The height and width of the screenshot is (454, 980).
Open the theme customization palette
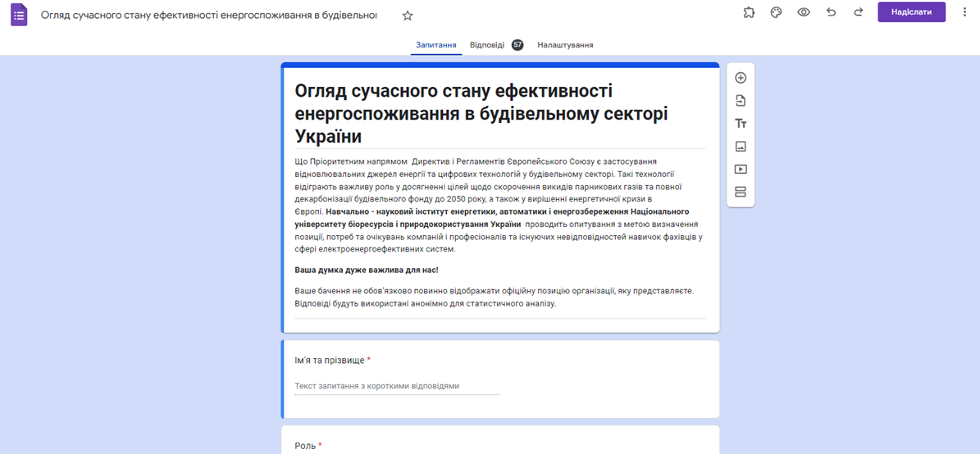776,12
